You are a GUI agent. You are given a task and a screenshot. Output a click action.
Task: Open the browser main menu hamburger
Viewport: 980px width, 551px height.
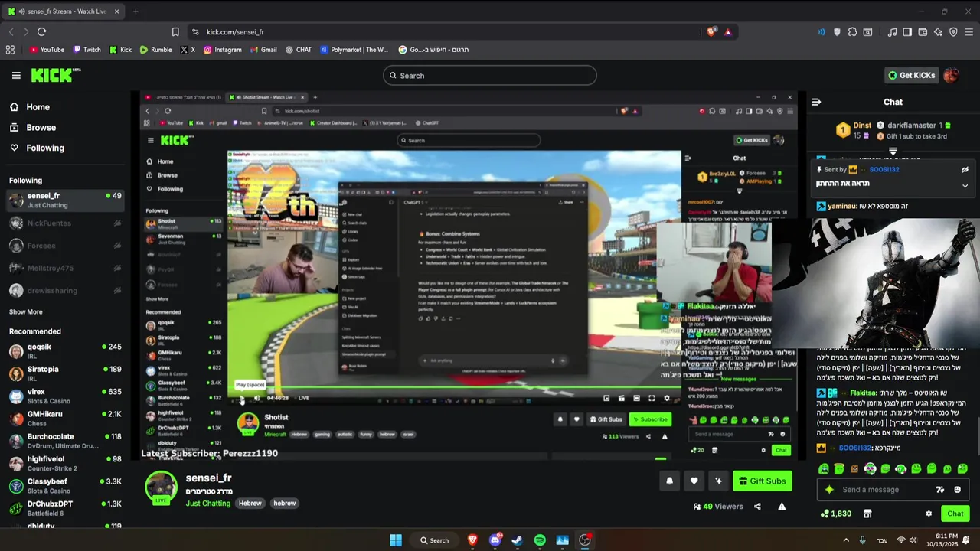coord(969,31)
